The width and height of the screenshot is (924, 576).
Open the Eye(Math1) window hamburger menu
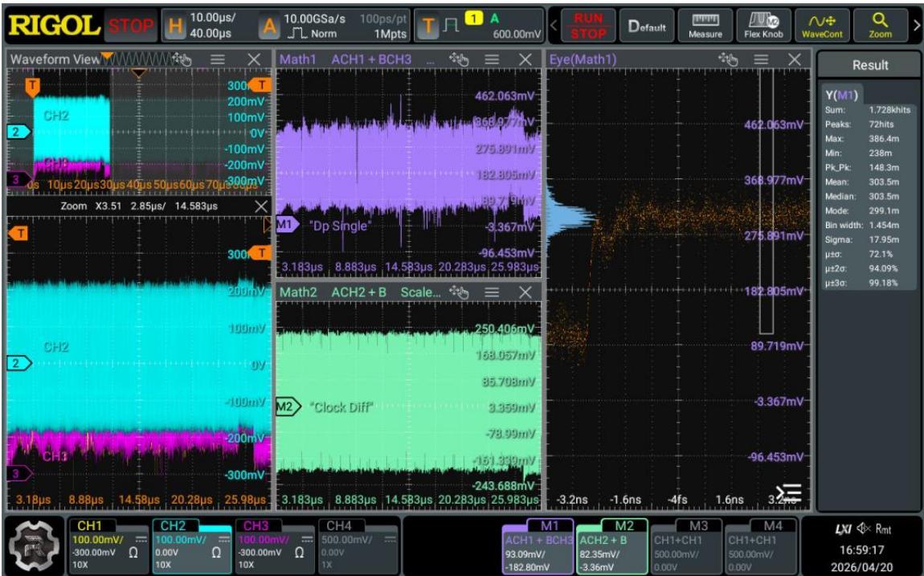click(762, 59)
